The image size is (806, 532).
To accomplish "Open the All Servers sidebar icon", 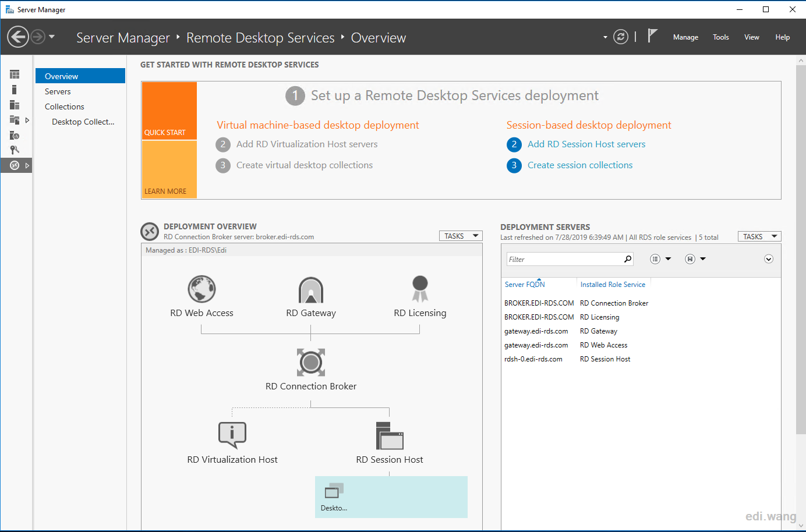I will (15, 105).
